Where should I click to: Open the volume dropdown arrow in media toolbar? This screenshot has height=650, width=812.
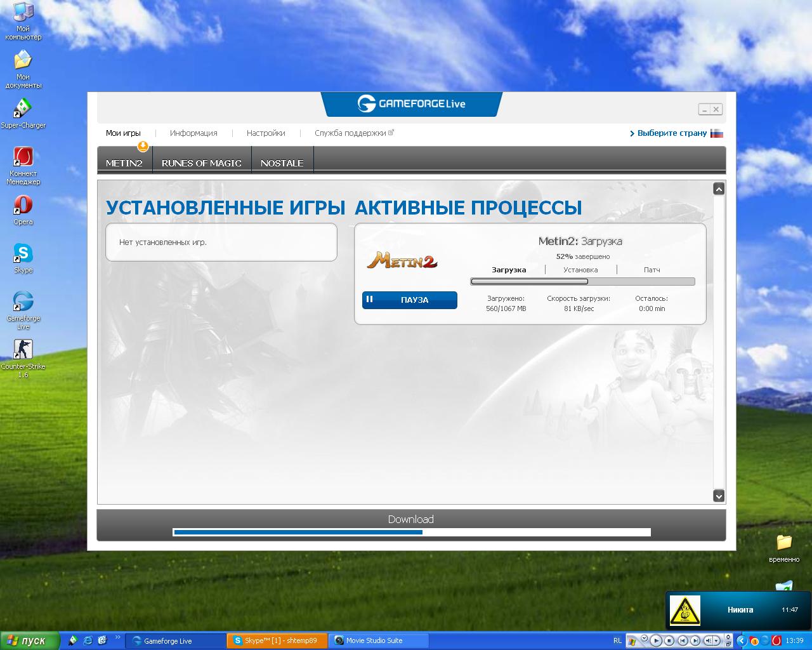(x=717, y=640)
